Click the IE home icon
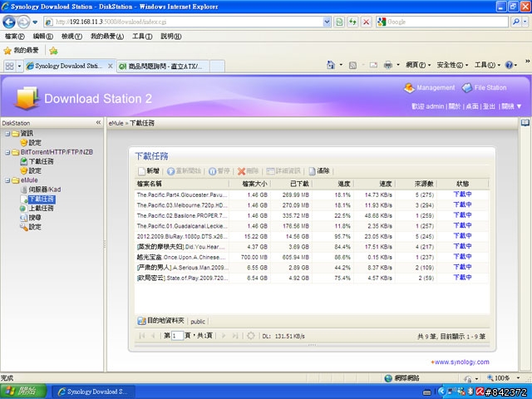532x399 pixels. [331, 65]
